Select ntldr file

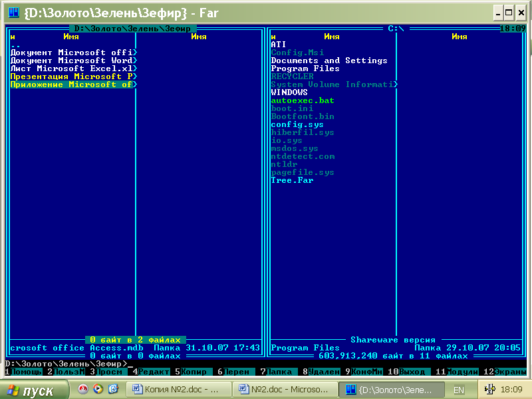point(284,164)
